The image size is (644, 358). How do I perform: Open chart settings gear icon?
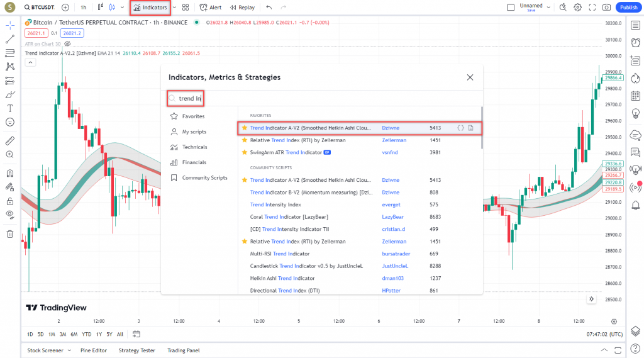(x=577, y=8)
